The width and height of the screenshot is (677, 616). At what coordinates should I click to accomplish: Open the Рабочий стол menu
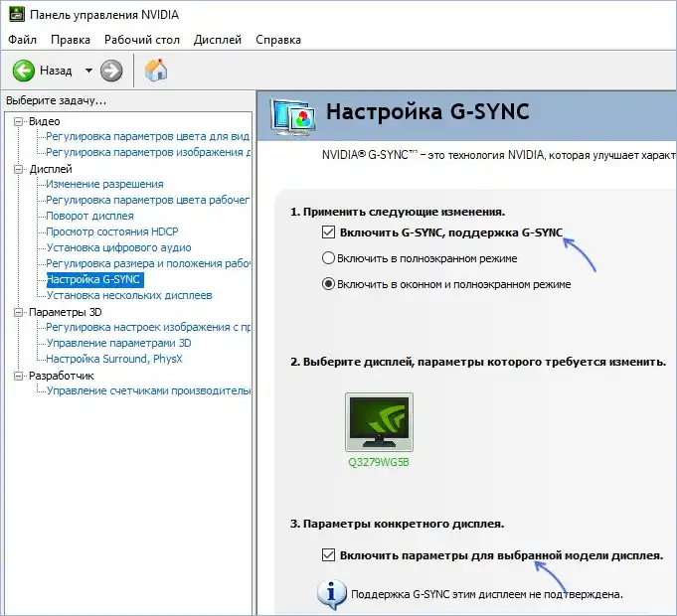click(x=142, y=40)
